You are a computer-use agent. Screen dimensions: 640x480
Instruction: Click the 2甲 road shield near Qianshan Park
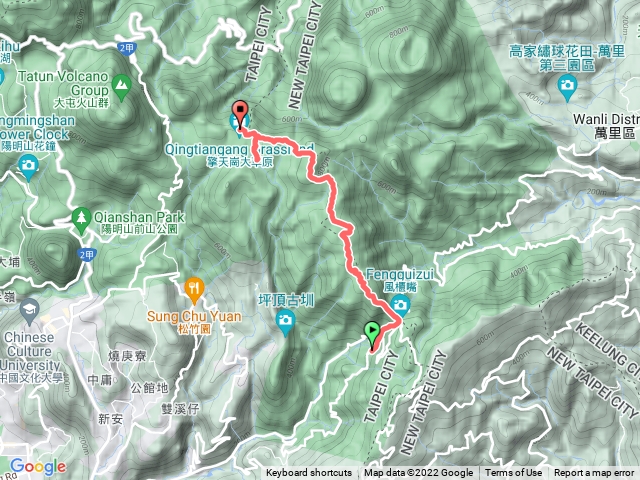[87, 255]
